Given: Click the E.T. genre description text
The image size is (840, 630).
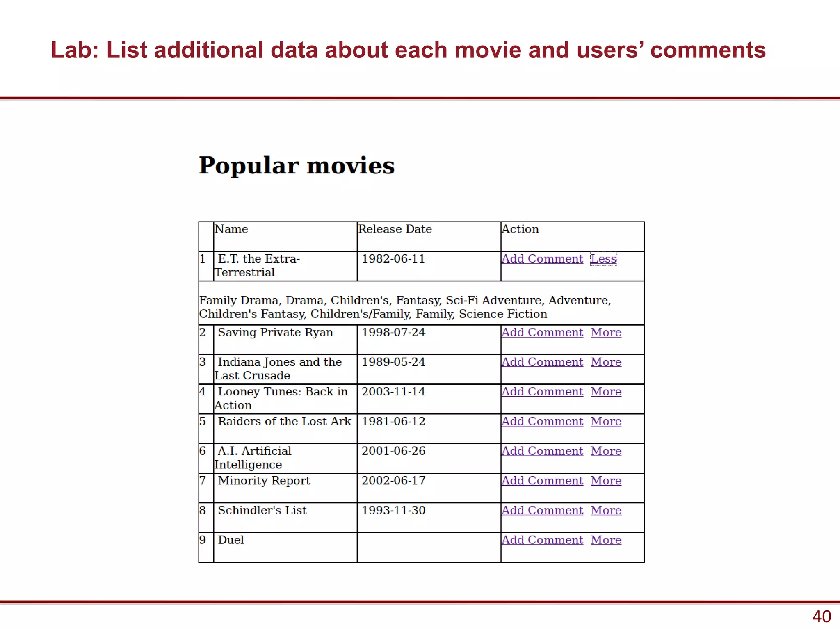Looking at the screenshot, I should click(404, 307).
